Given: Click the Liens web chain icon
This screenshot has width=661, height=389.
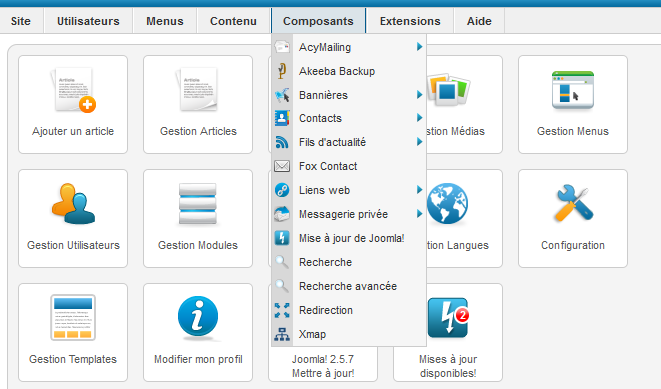Looking at the screenshot, I should tap(282, 190).
